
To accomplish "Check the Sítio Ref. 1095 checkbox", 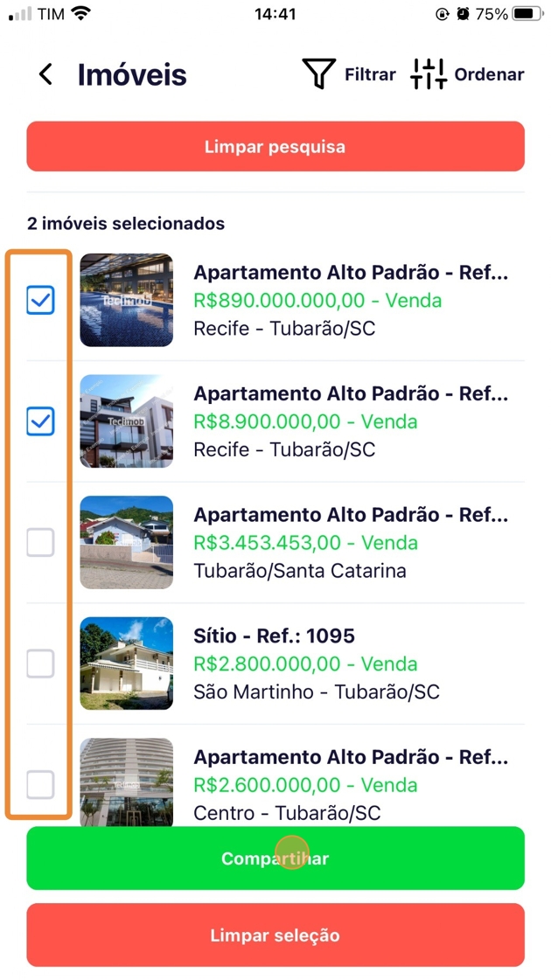I will coord(40,664).
